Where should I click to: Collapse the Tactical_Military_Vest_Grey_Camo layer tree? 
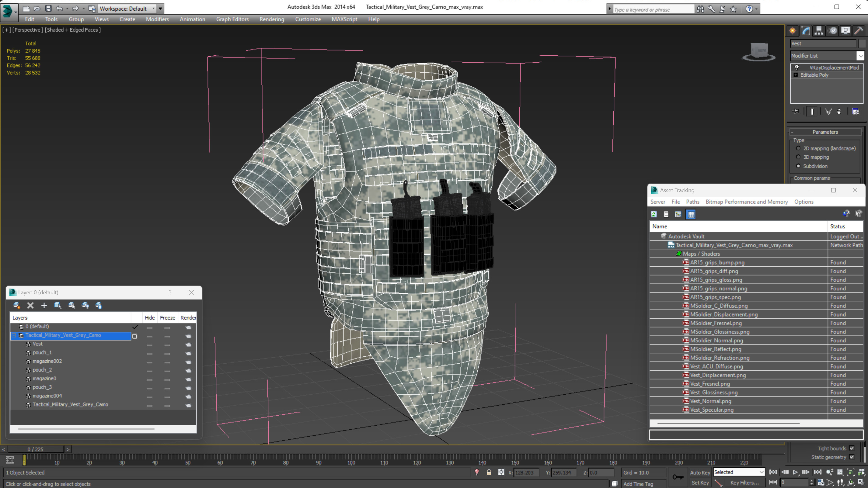[x=14, y=335]
